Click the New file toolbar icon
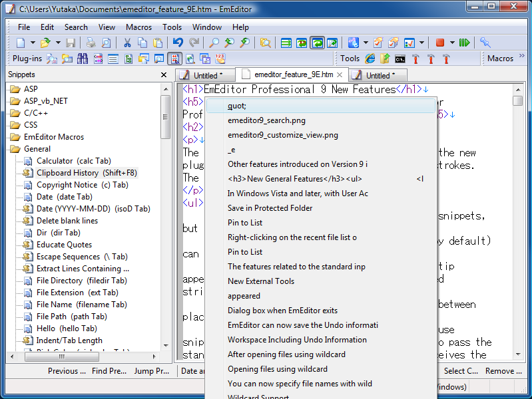532x399 pixels. [x=21, y=43]
